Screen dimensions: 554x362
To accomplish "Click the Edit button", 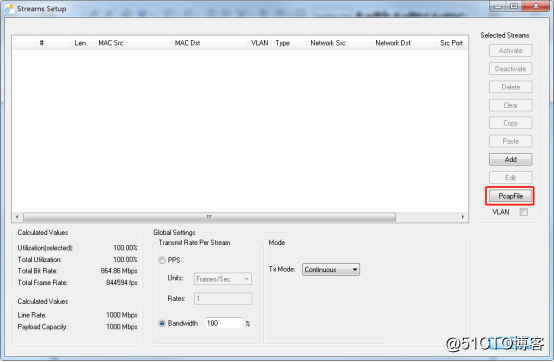I will click(x=510, y=178).
